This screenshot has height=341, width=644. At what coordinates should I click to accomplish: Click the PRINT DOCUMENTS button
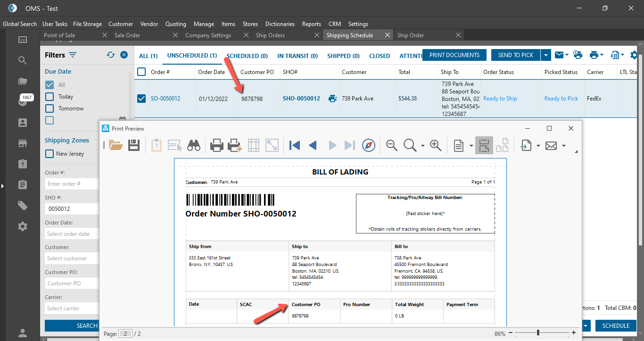click(454, 55)
